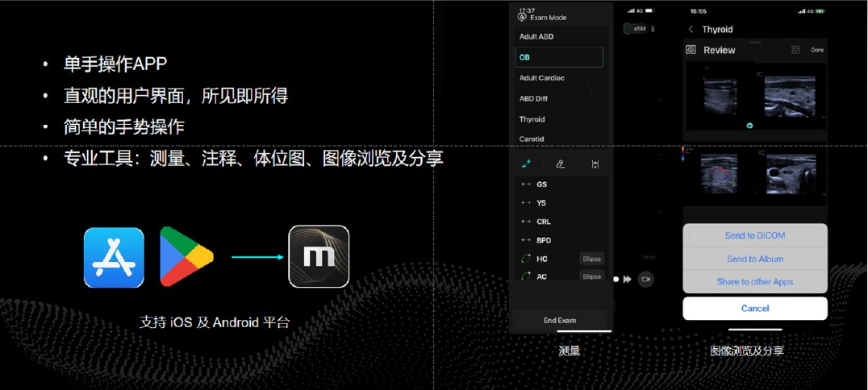Image resolution: width=868 pixels, height=390 pixels.
Task: Select the measurement caliper tool icon
Action: coord(526,164)
